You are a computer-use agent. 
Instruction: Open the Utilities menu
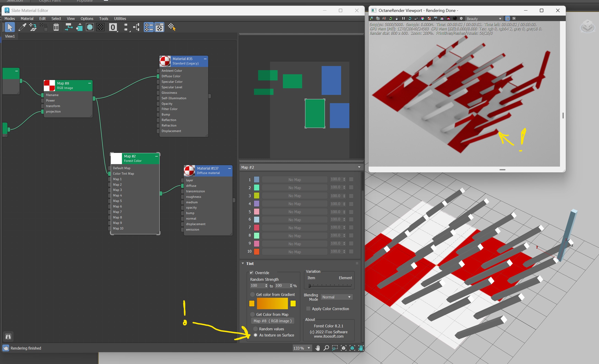[x=120, y=19]
